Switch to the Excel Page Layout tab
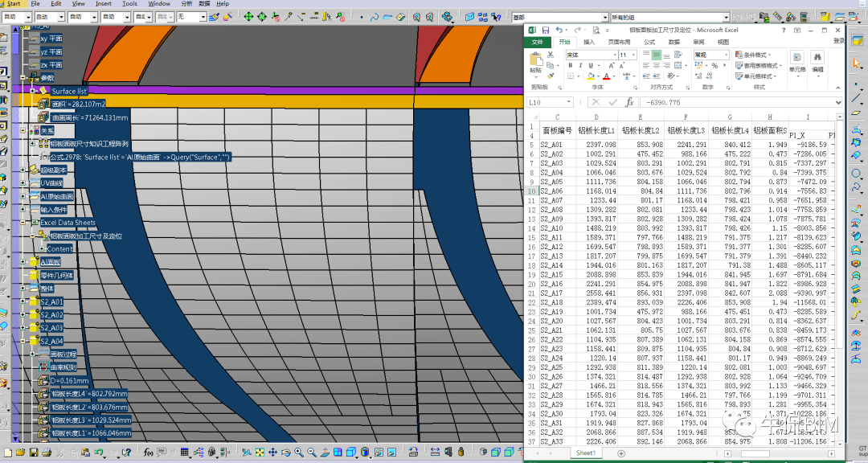This screenshot has width=868, height=463. pos(620,42)
